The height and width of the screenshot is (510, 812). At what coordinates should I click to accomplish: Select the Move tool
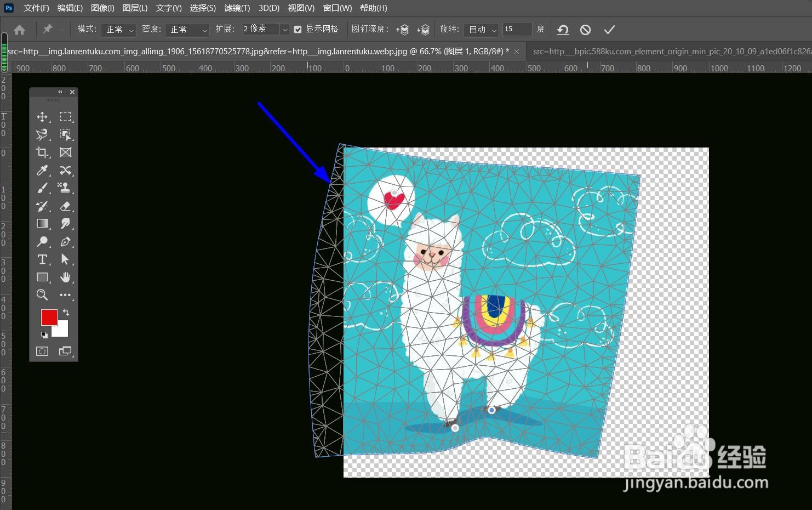pos(42,117)
